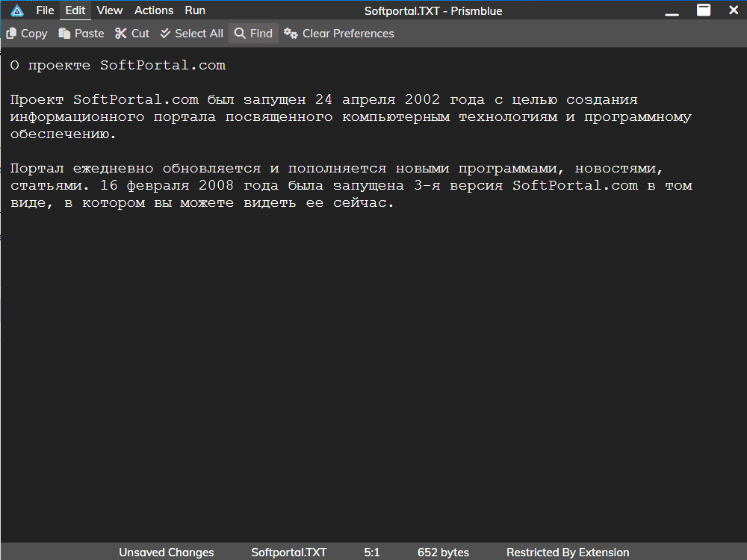The height and width of the screenshot is (560, 747).
Task: Click the Cut scissors icon
Action: 120,34
